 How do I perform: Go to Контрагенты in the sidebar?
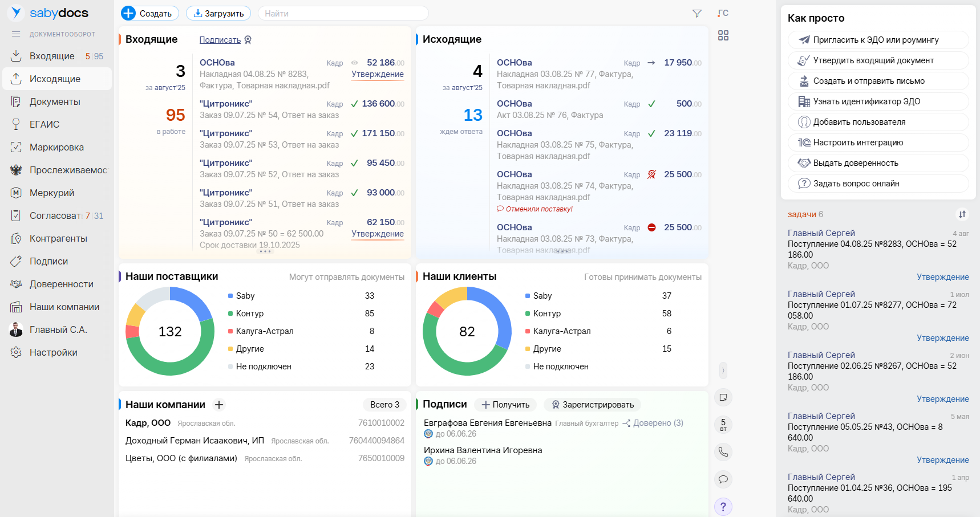(58, 238)
